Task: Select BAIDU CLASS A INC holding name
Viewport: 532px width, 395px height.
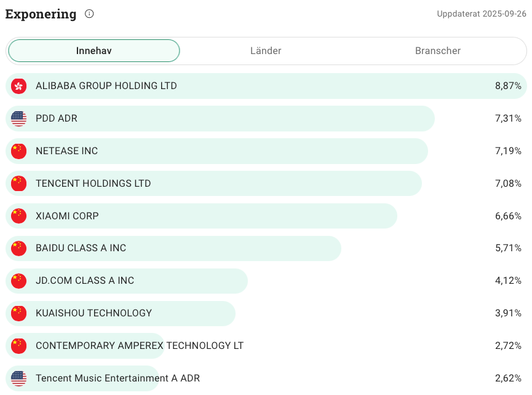Action: pos(81,248)
